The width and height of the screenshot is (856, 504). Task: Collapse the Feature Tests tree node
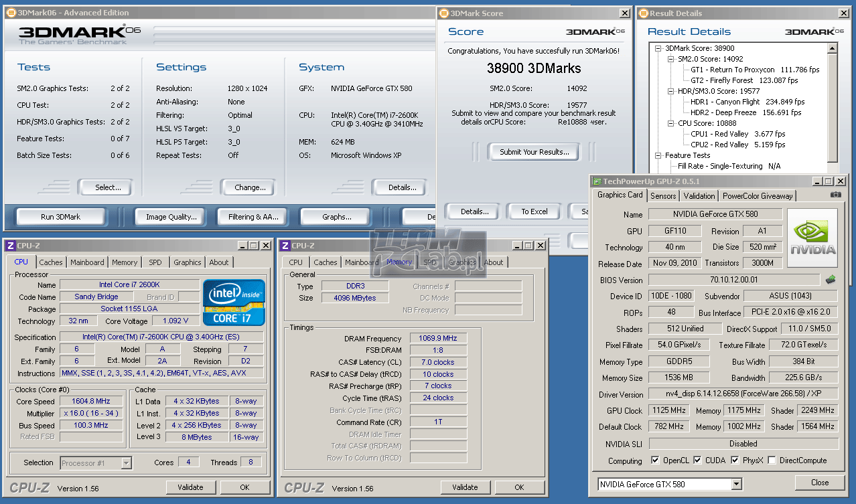pos(658,155)
